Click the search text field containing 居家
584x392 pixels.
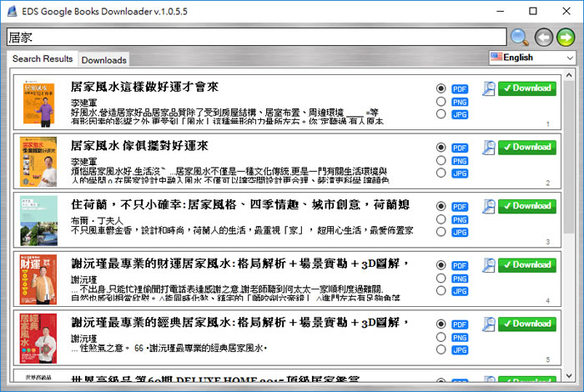point(254,38)
